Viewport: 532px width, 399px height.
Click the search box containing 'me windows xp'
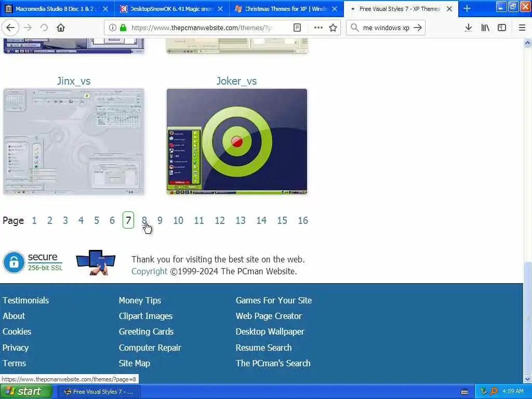click(386, 28)
